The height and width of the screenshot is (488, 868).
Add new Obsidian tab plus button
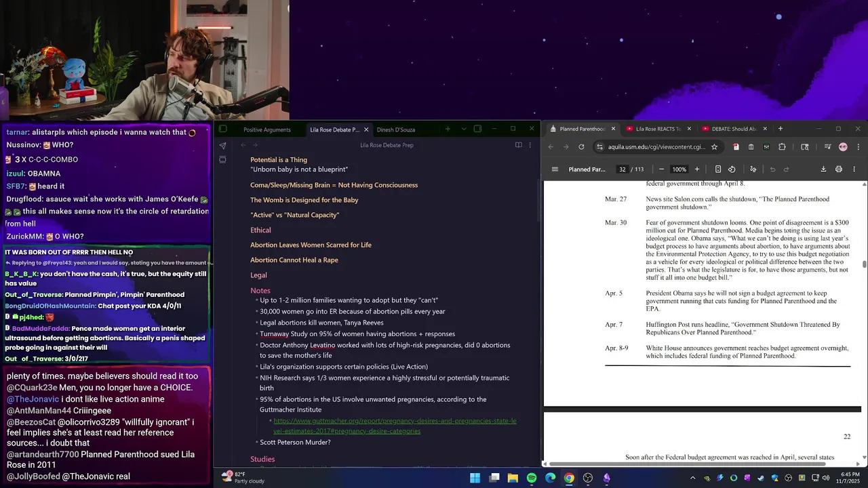(448, 129)
